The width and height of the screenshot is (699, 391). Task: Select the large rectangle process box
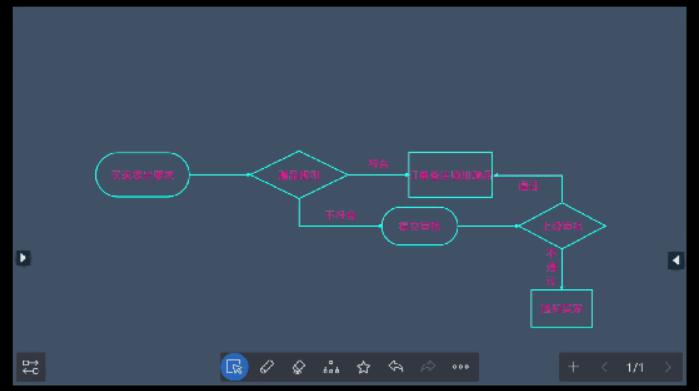tap(450, 175)
